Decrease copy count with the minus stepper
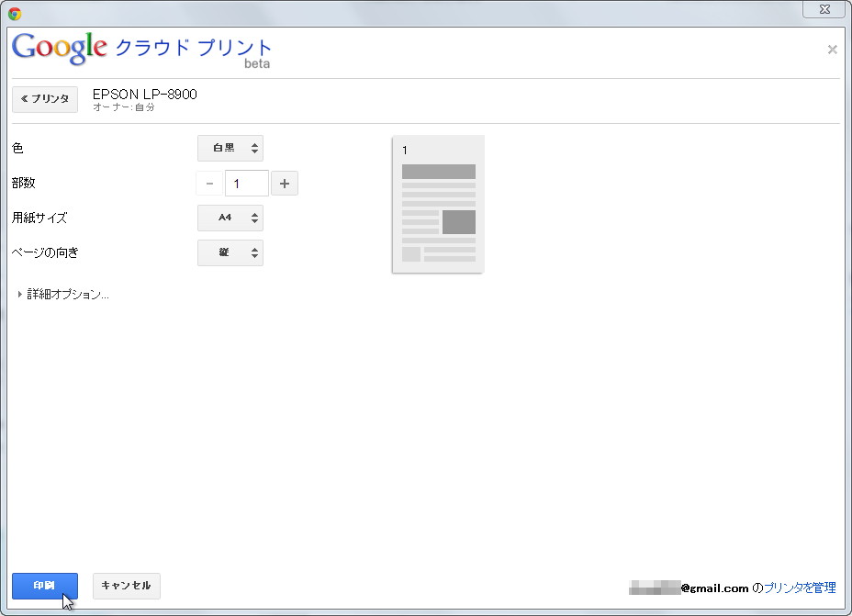 (209, 183)
